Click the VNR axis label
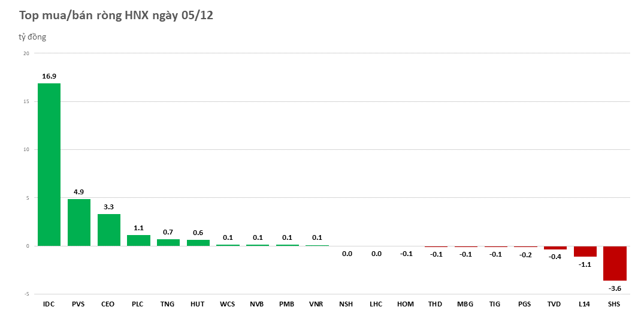The width and height of the screenshot is (644, 322). tap(317, 304)
